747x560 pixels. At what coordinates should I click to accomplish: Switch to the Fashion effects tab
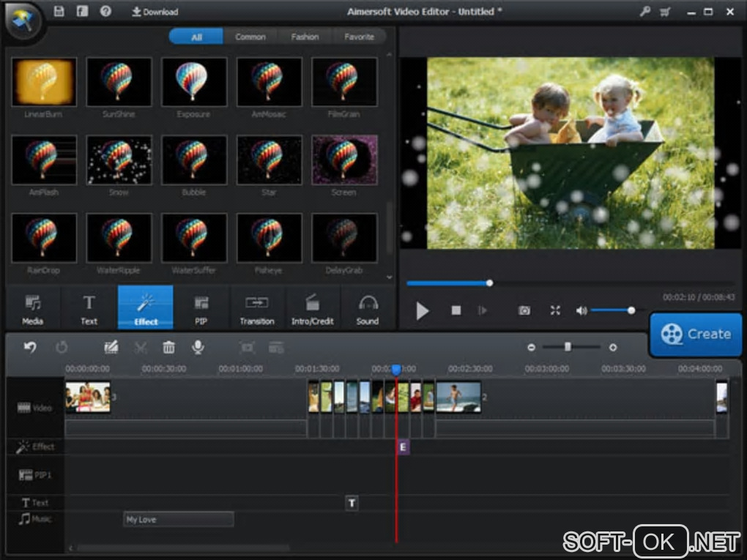coord(305,37)
